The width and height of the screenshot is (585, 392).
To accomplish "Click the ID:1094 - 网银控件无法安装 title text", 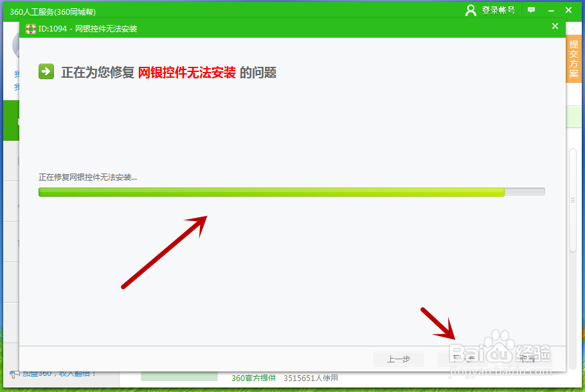I will point(87,29).
